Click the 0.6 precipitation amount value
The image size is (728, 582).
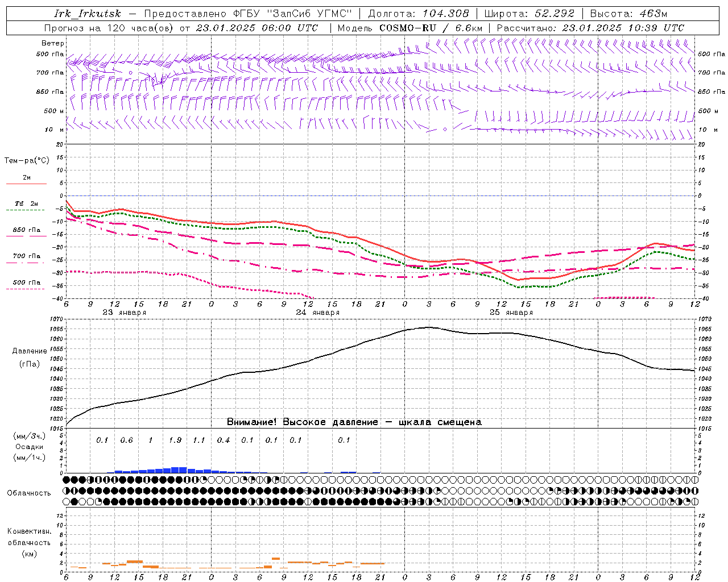[126, 440]
